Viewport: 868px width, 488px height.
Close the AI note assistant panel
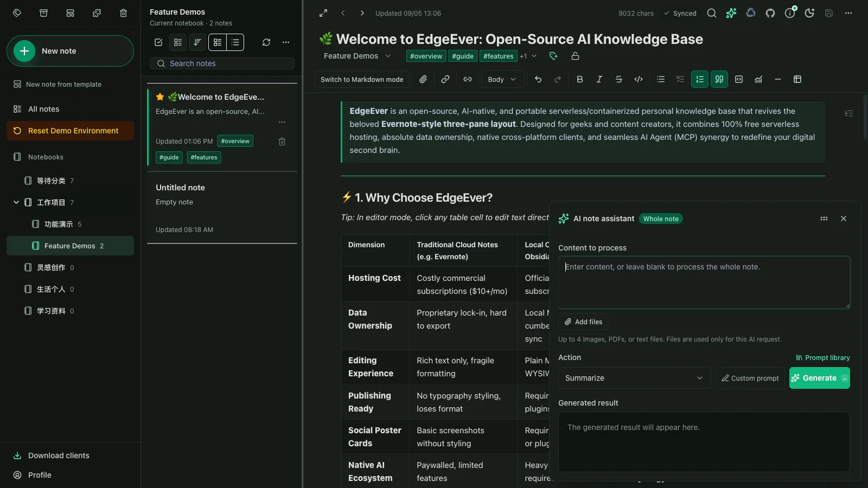[x=844, y=219]
